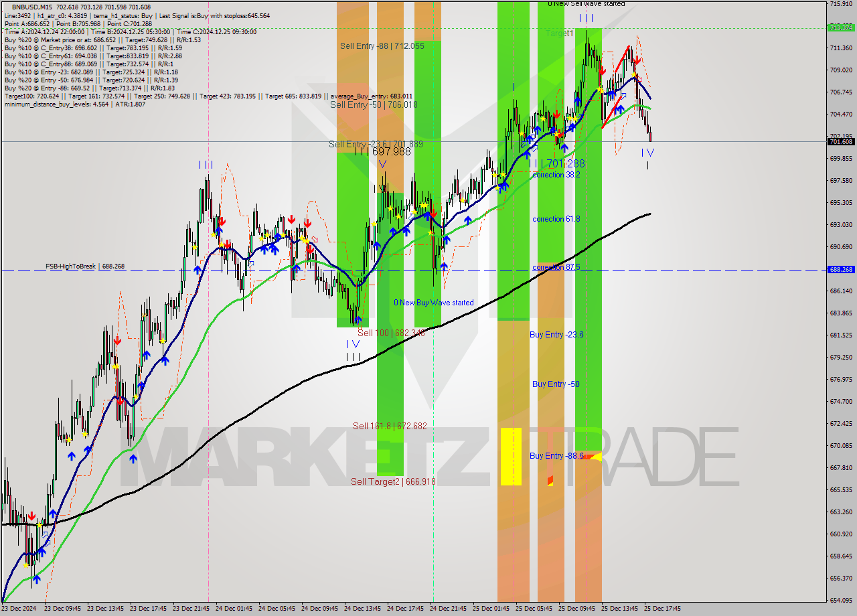Select the '25 Dec 17:45' time axis label
857x616 pixels.
coord(663,609)
